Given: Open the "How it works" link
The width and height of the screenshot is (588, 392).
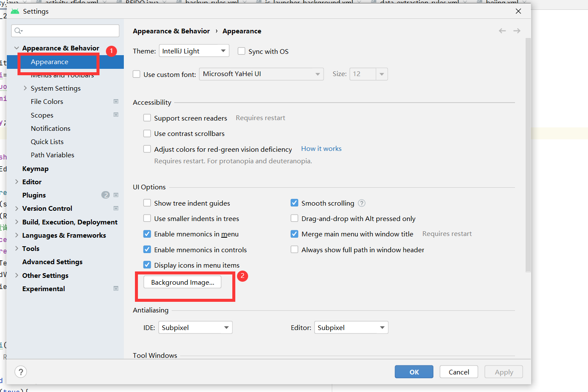Looking at the screenshot, I should [321, 148].
